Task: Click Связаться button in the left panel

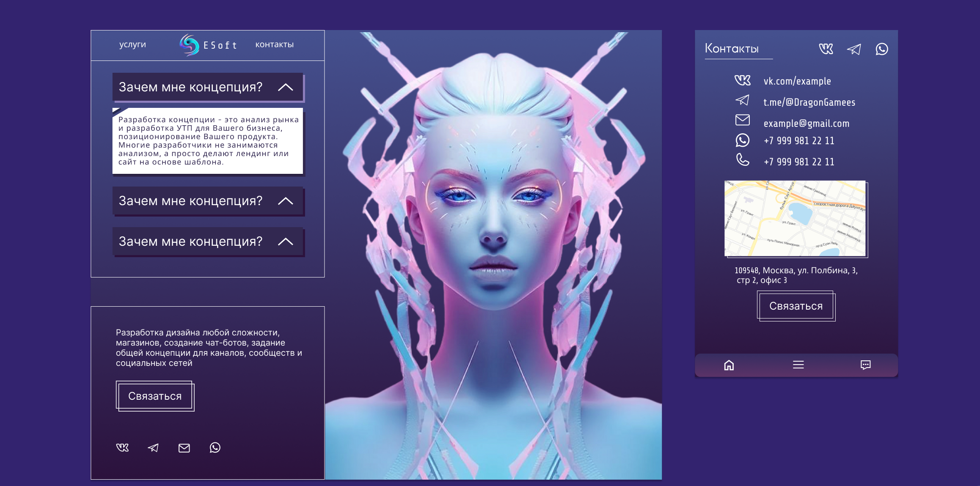Action: pos(155,396)
